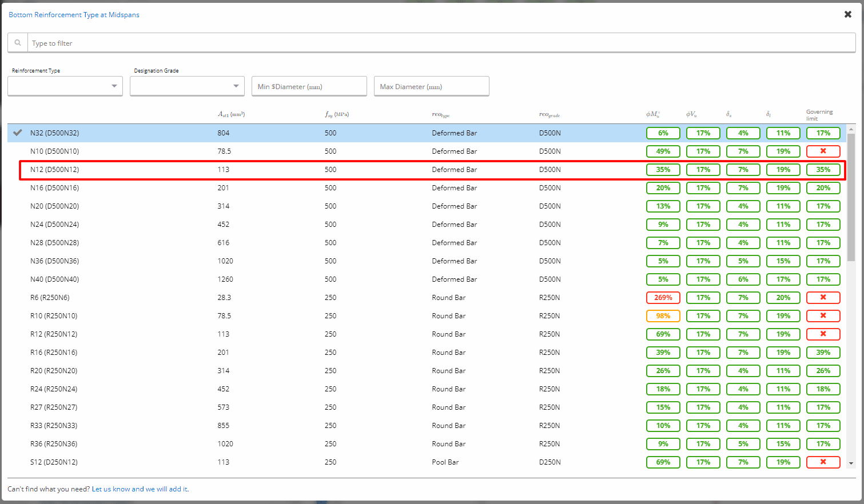Select the N24 (D500N24) row
The image size is (864, 504).
tap(427, 225)
